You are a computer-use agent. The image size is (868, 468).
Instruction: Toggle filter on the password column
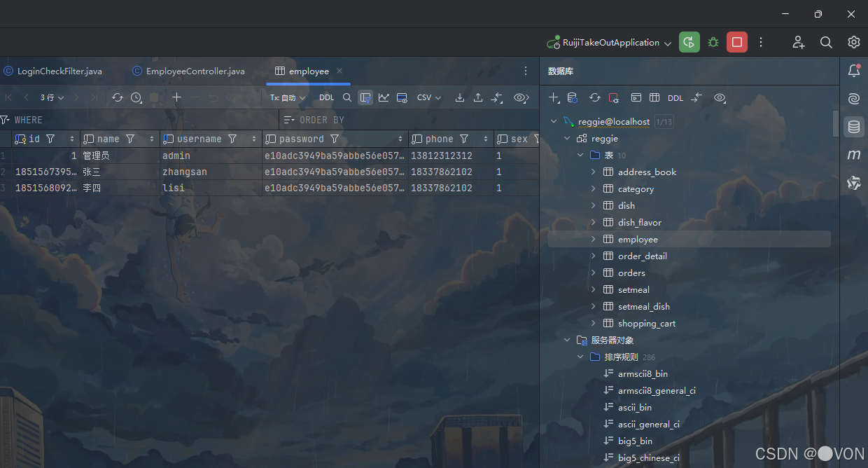(335, 139)
